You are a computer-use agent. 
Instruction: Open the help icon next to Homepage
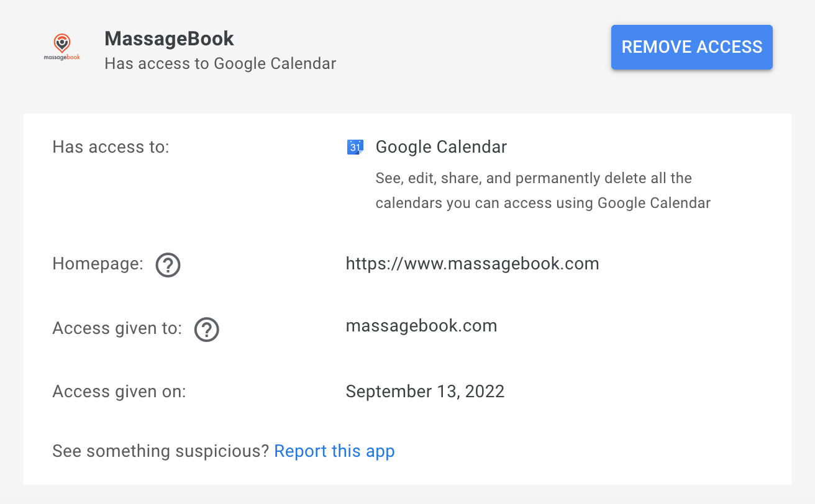pos(168,265)
